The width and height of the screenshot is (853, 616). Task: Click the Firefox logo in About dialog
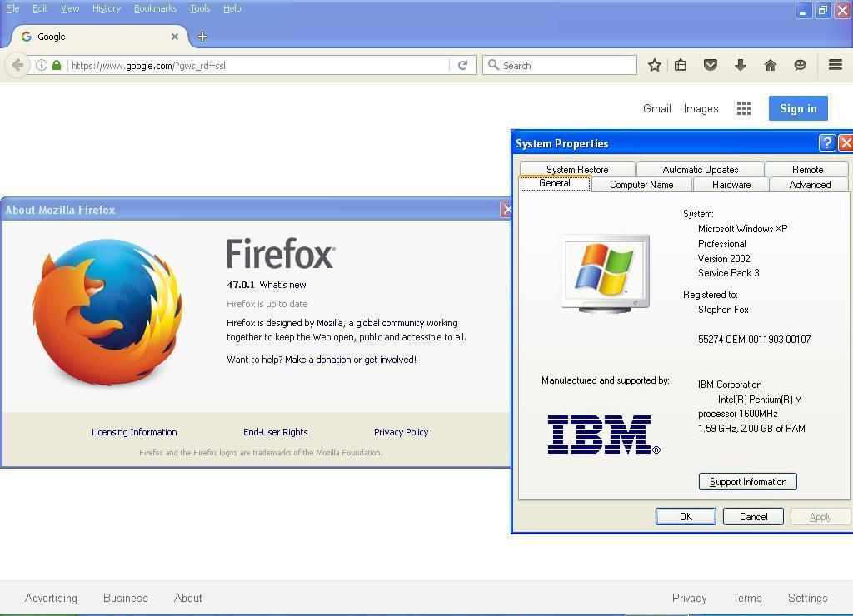pos(107,313)
